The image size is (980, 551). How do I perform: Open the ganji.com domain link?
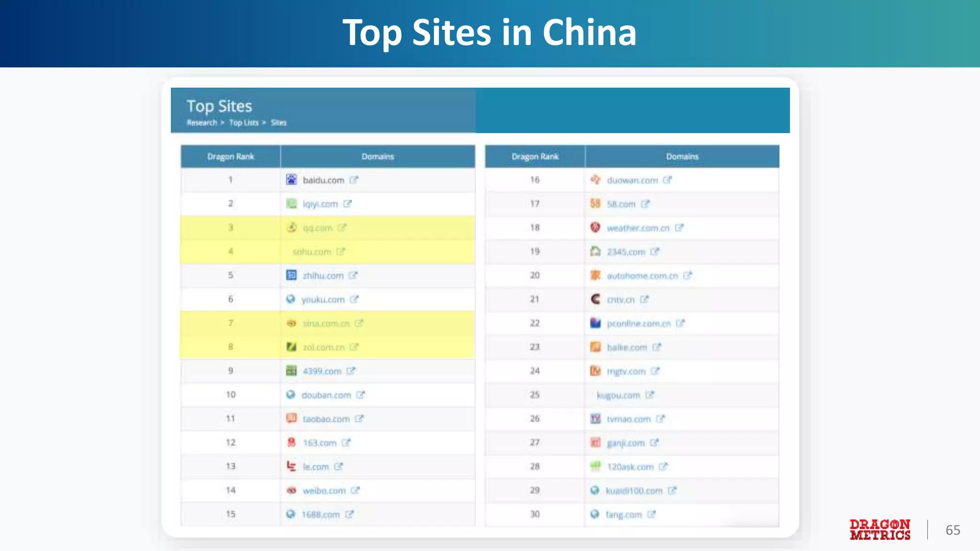625,443
